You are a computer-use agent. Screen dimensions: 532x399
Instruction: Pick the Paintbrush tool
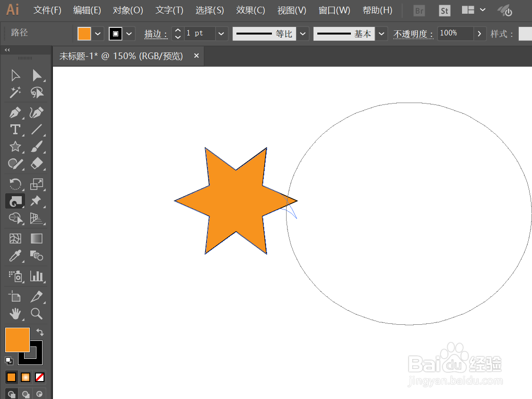tap(36, 147)
